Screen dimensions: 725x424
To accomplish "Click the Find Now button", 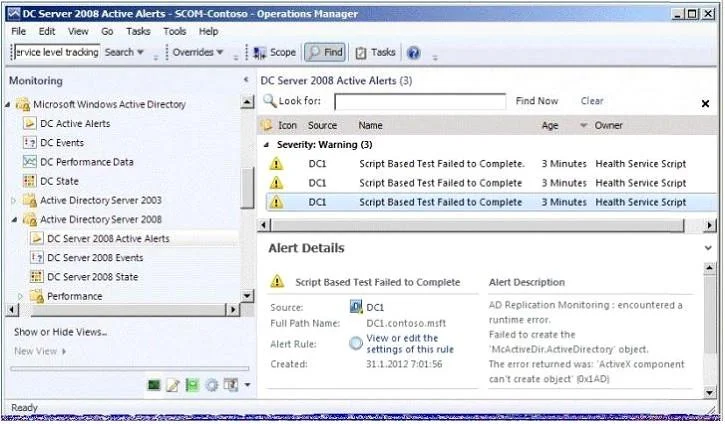I will [x=537, y=101].
